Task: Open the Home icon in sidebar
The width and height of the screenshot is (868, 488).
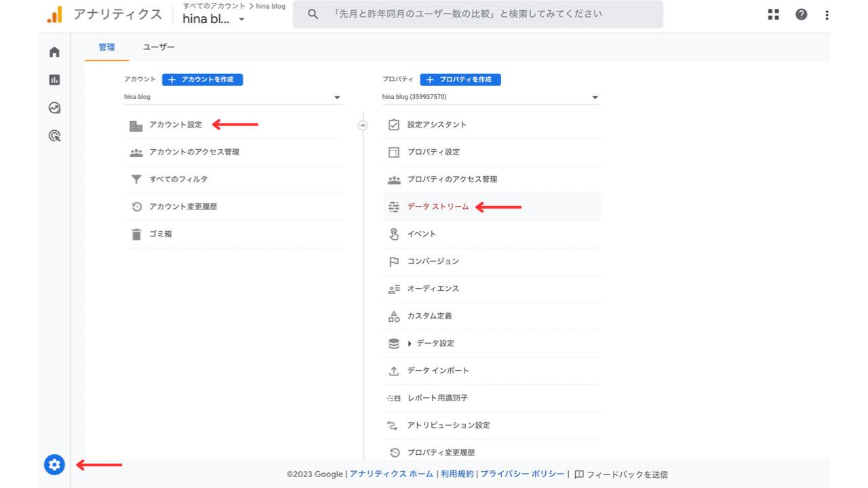Action: click(x=54, y=52)
